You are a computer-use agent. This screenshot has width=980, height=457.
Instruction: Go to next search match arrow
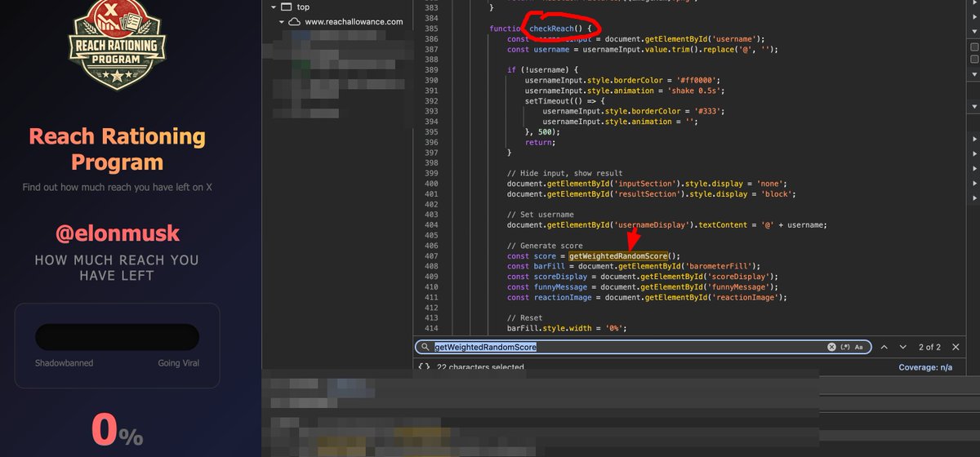tap(902, 347)
